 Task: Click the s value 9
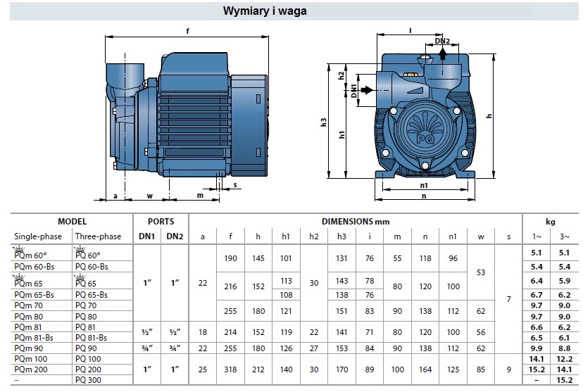click(508, 369)
